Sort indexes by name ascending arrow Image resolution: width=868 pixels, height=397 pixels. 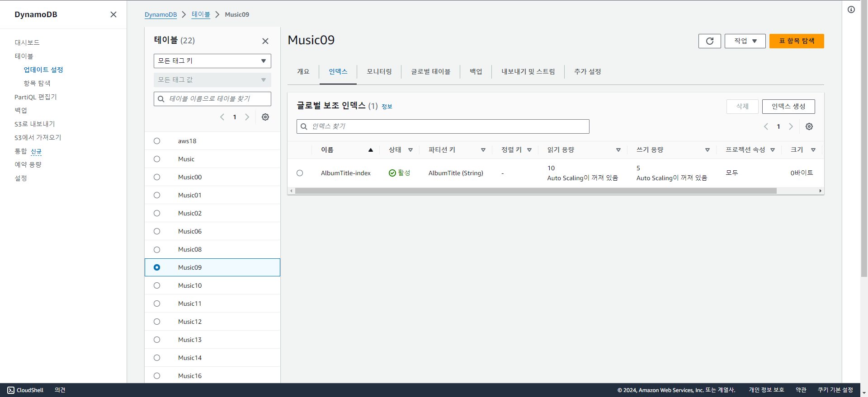point(371,150)
